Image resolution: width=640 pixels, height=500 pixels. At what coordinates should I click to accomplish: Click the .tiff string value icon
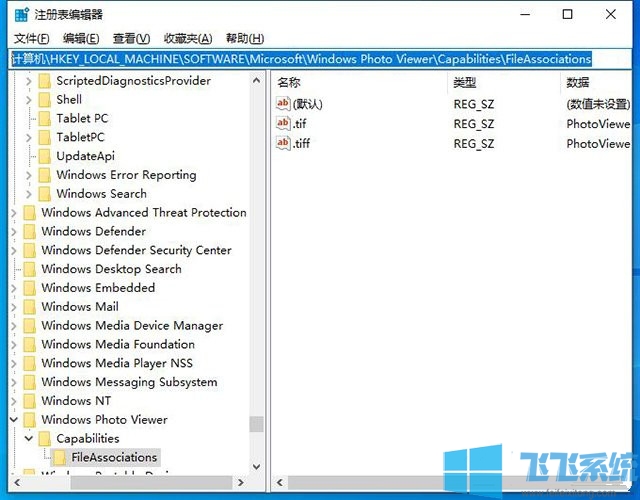click(283, 143)
